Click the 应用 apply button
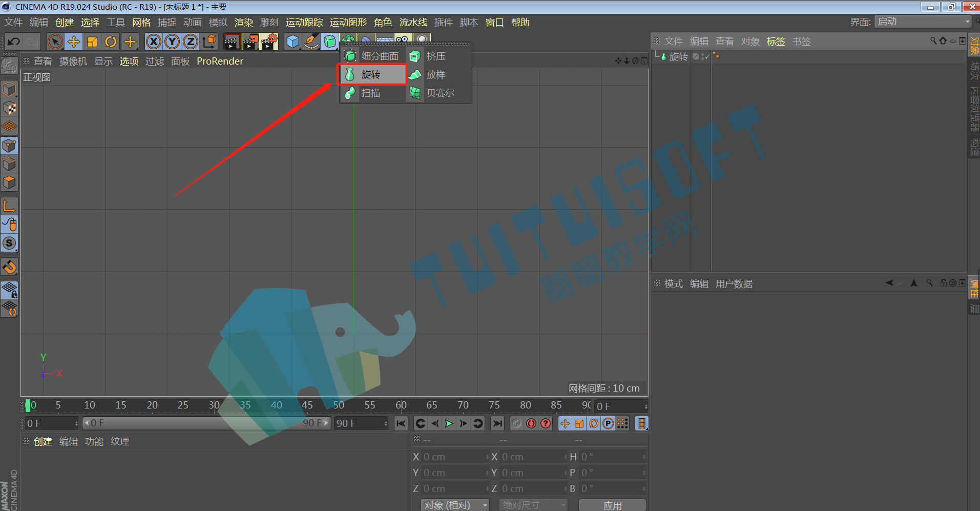This screenshot has width=980, height=511. tap(613, 505)
